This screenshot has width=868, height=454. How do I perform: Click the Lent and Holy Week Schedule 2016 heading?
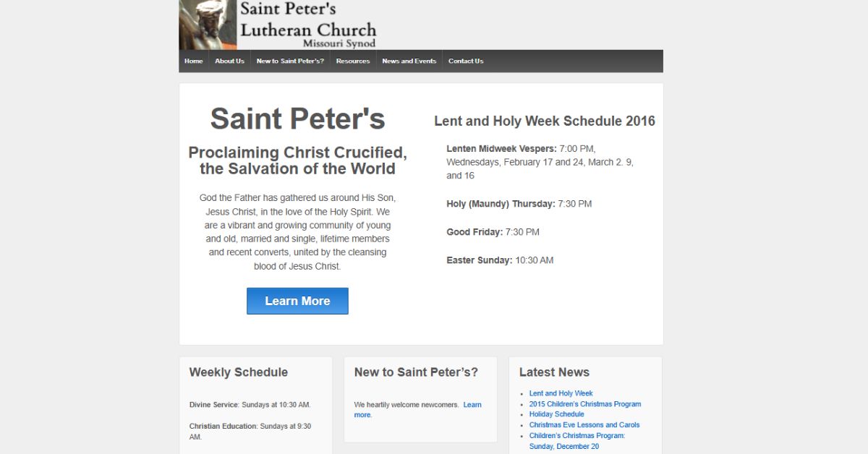click(544, 121)
